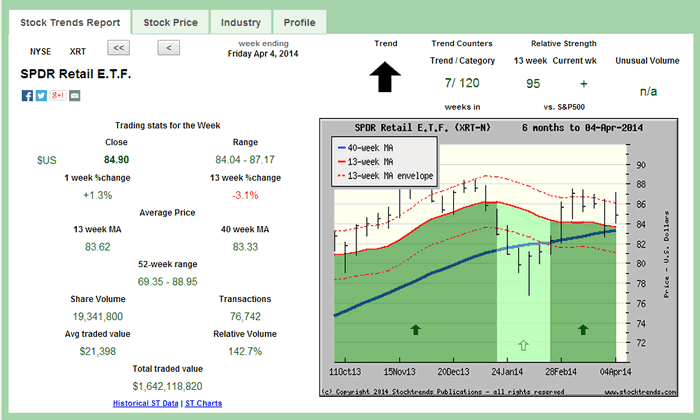Click the hollow up arrow near 24Jan14
This screenshot has height=420, width=700.
(x=523, y=345)
